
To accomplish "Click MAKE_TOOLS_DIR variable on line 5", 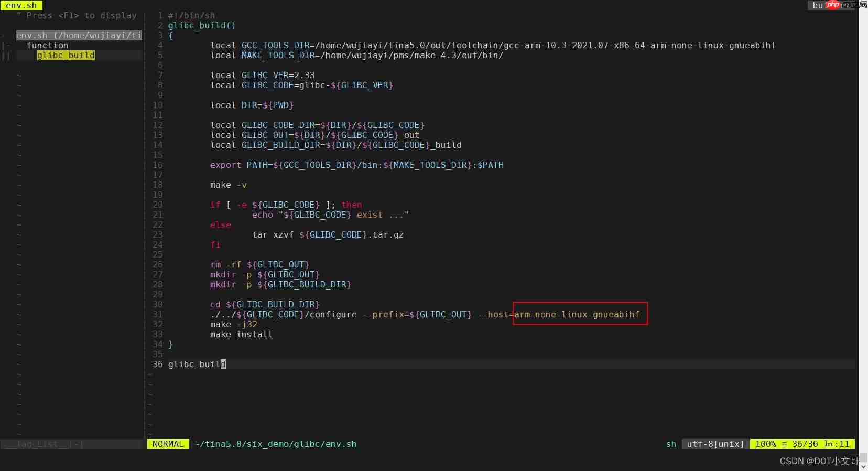I will point(278,55).
